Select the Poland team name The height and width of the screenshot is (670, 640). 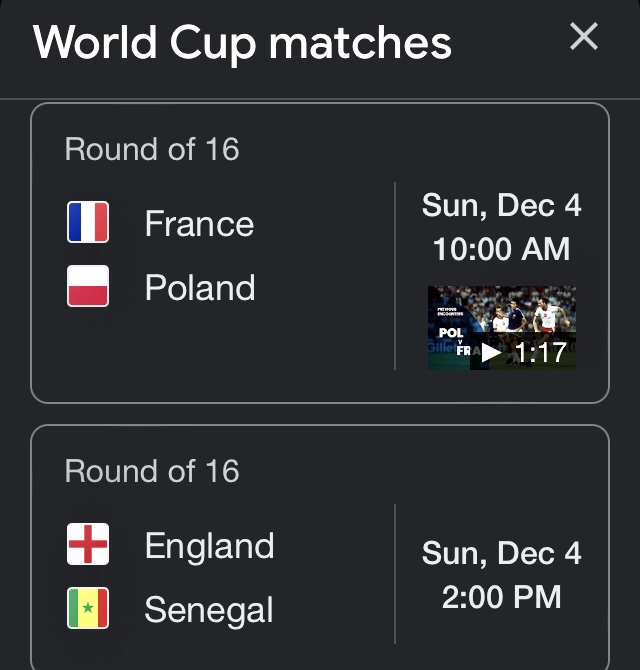pyautogui.click(x=200, y=288)
